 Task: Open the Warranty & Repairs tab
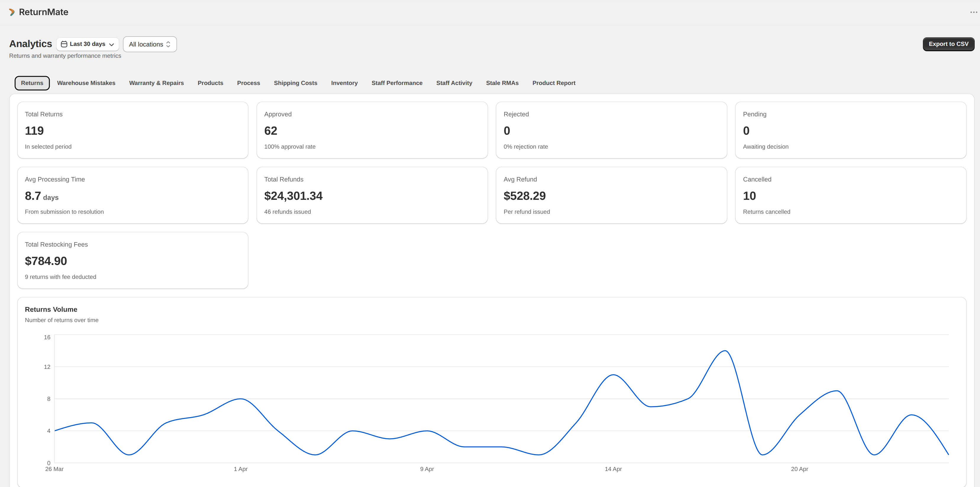pos(156,83)
